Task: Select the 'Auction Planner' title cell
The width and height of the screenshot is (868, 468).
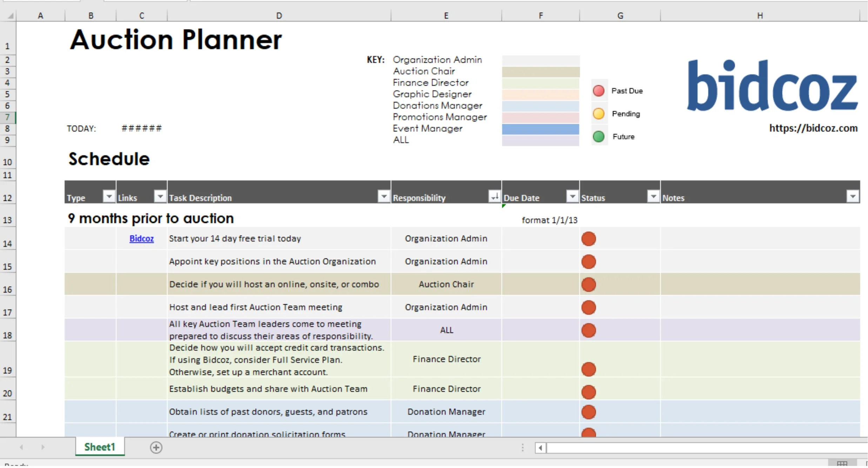Action: coord(176,40)
